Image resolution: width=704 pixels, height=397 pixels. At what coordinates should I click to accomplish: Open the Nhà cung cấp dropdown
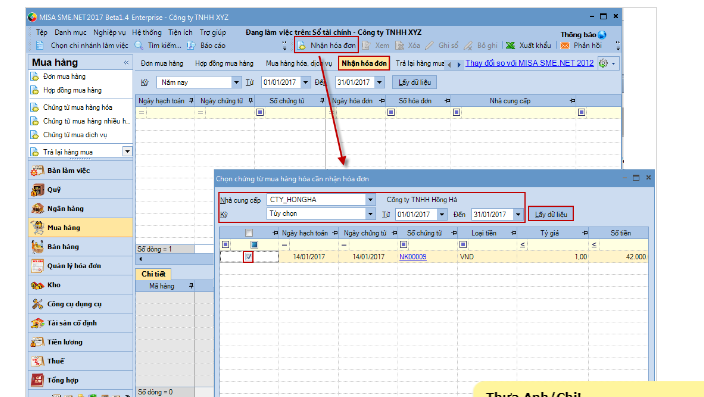tap(370, 199)
